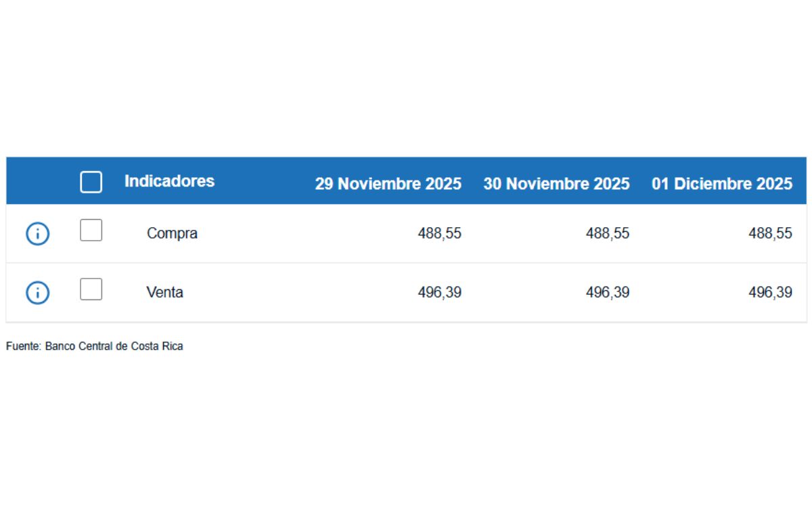Click the Indicadores column header
Screen dimensions: 812x505
coord(169,181)
